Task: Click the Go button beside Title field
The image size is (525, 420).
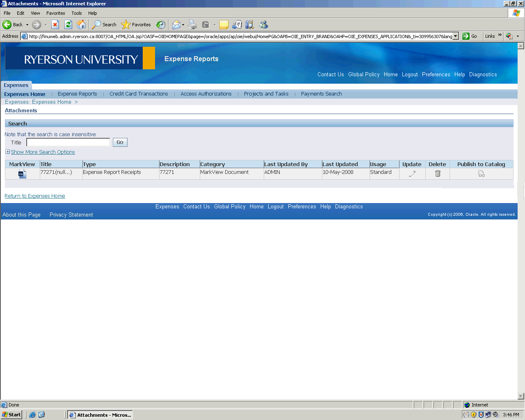Action: click(x=120, y=142)
